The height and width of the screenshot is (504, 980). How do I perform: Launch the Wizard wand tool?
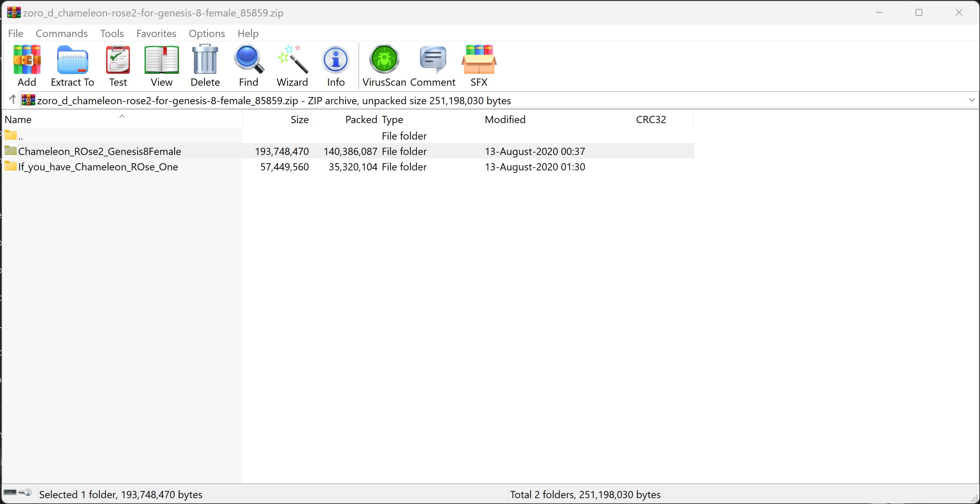[x=292, y=65]
